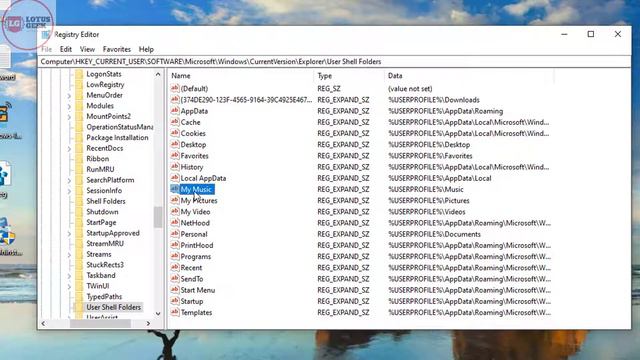The height and width of the screenshot is (360, 640).
Task: Expand the RecentDocs key
Action: tap(69, 149)
